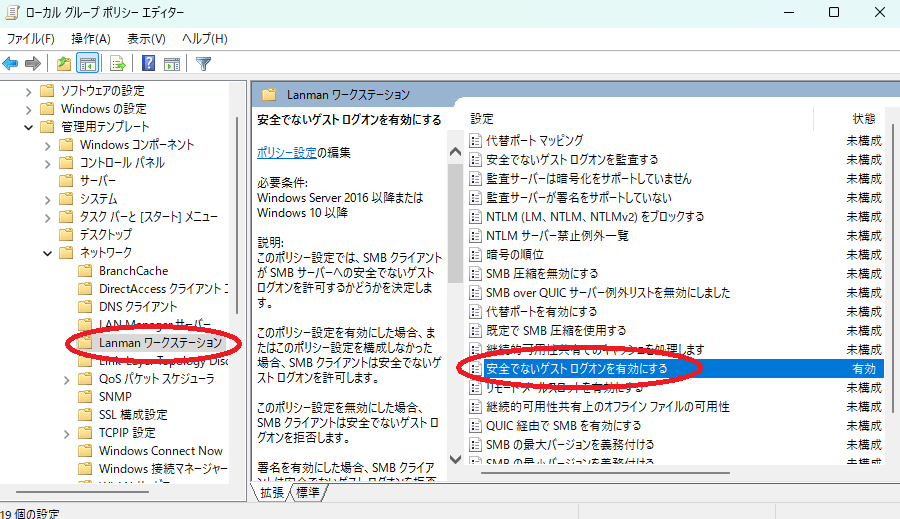Toggle the Show/Hide console tree icon
Viewport: 900px width, 519px height.
tap(88, 64)
